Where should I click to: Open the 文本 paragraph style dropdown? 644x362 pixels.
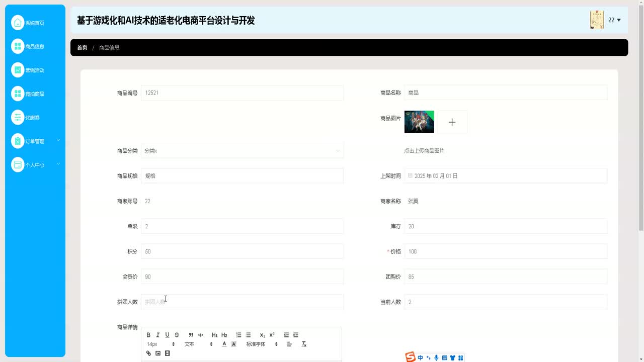(x=198, y=344)
